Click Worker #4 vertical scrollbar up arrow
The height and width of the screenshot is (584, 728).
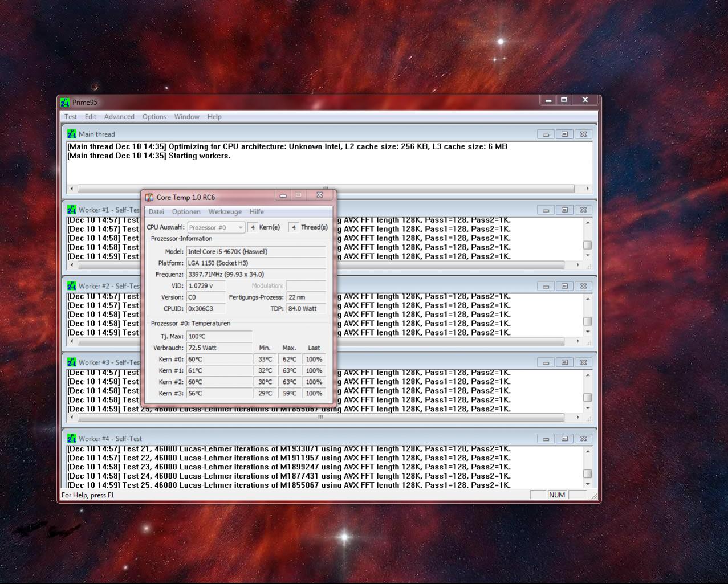(x=588, y=451)
